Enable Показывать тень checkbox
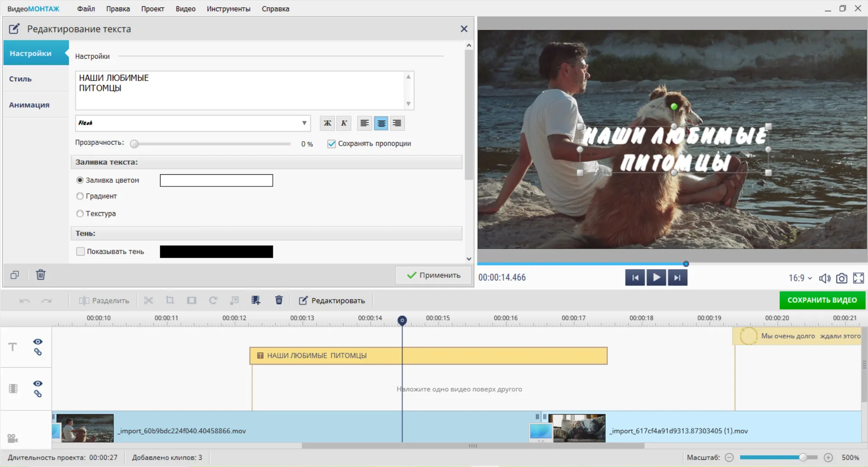Image resolution: width=868 pixels, height=467 pixels. pos(81,252)
